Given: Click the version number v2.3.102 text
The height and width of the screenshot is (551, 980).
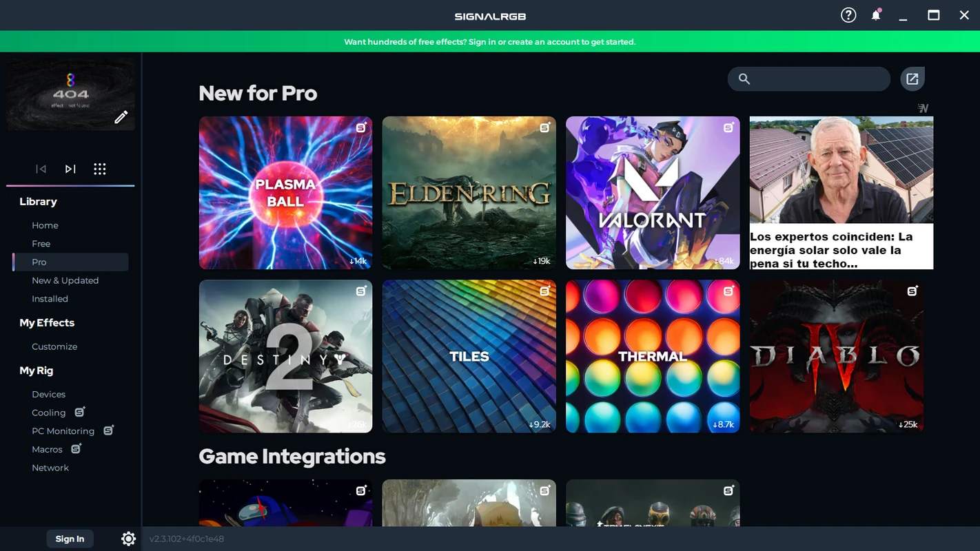Looking at the screenshot, I should pyautogui.click(x=187, y=539).
